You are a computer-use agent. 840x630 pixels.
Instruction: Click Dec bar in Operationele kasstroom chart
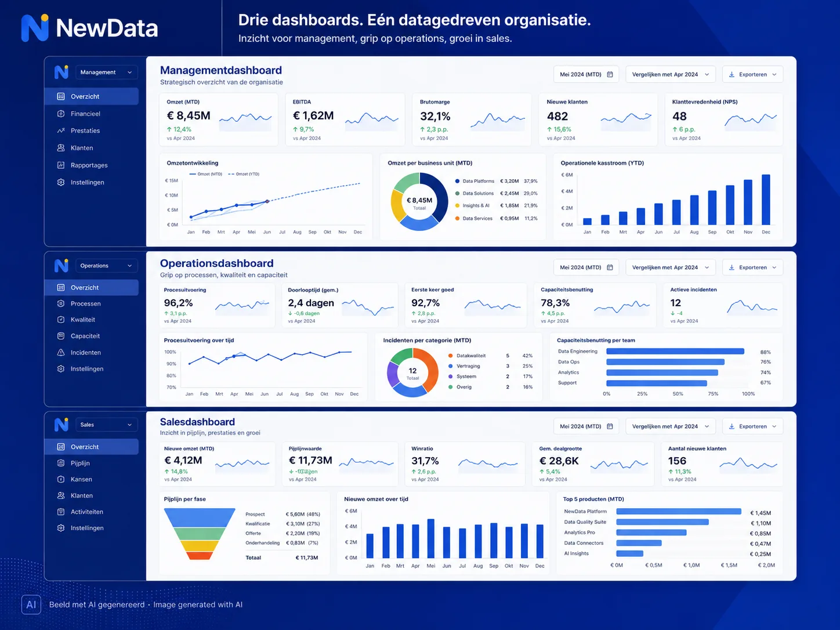pyautogui.click(x=766, y=200)
